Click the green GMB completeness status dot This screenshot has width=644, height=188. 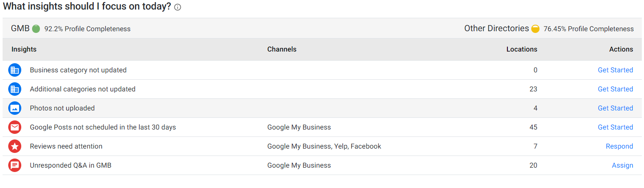(36, 29)
